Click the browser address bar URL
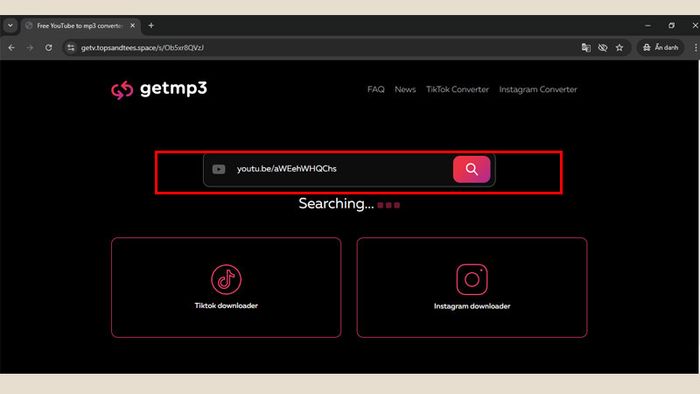700x394 pixels. [x=142, y=48]
